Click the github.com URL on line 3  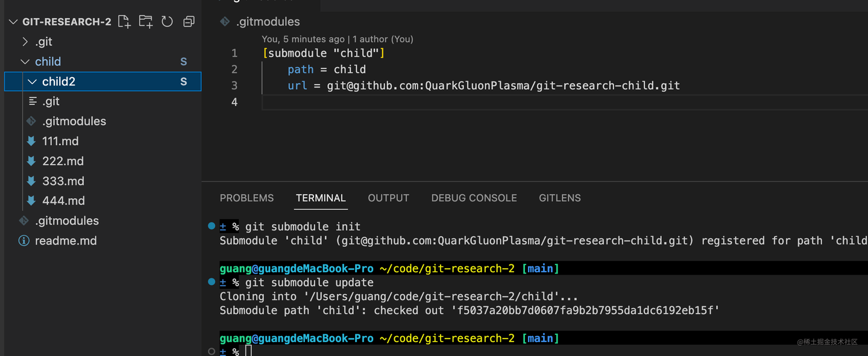(x=500, y=85)
